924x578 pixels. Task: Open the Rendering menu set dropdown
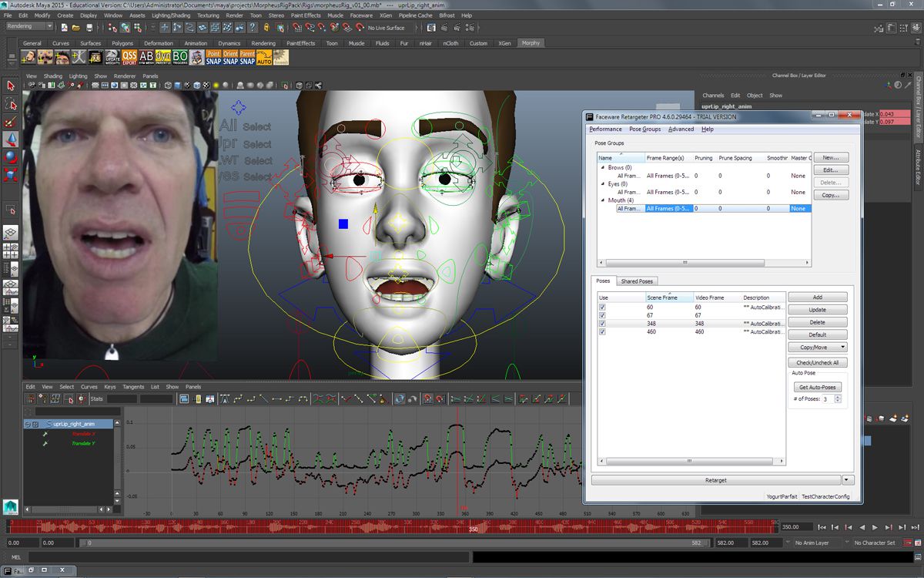click(x=28, y=27)
